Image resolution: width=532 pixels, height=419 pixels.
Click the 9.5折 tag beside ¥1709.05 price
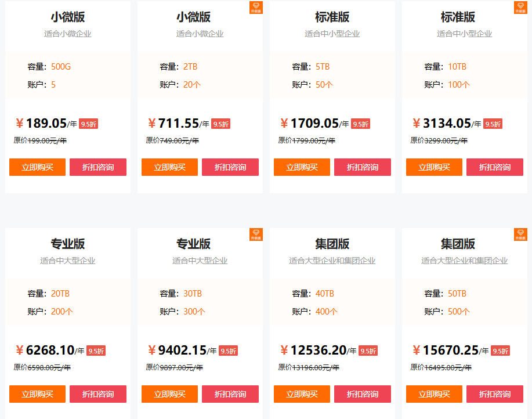point(360,124)
